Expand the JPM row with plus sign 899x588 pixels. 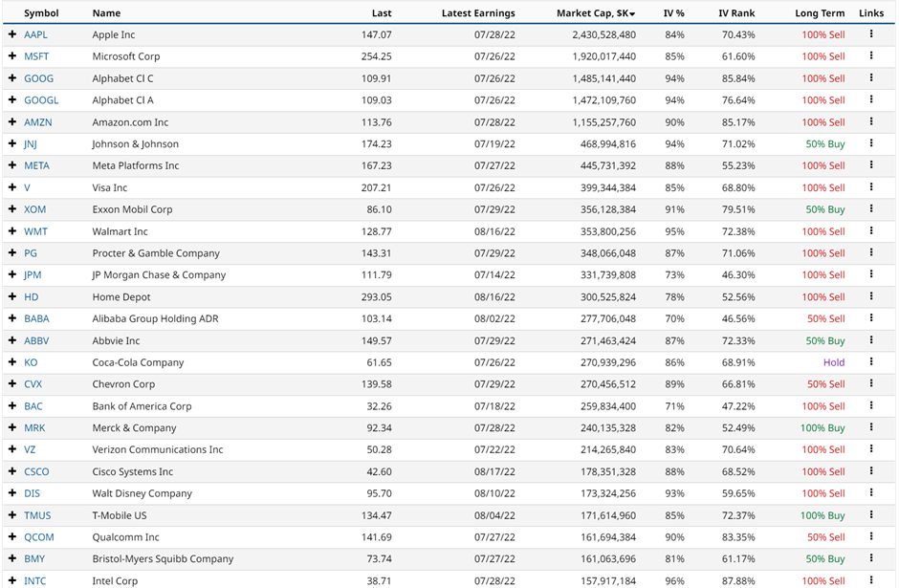12,275
